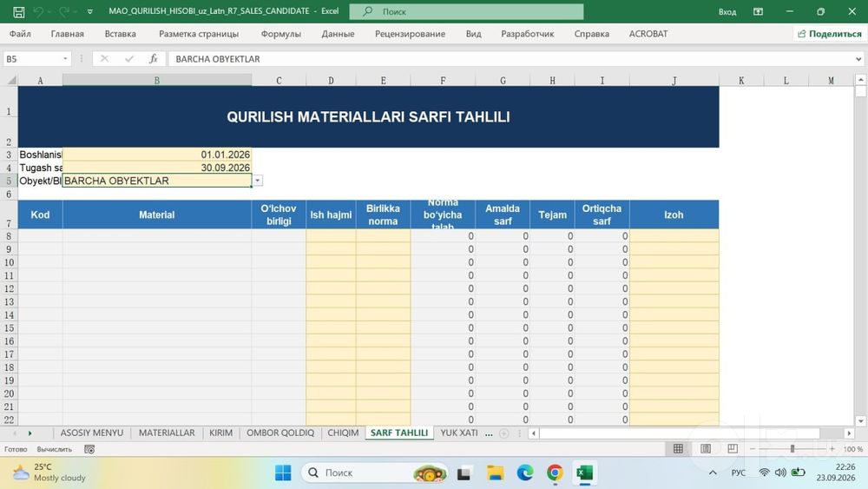Screen dimensions: 868x489
Task: Switch to Page Break Preview icon
Action: pyautogui.click(x=733, y=448)
